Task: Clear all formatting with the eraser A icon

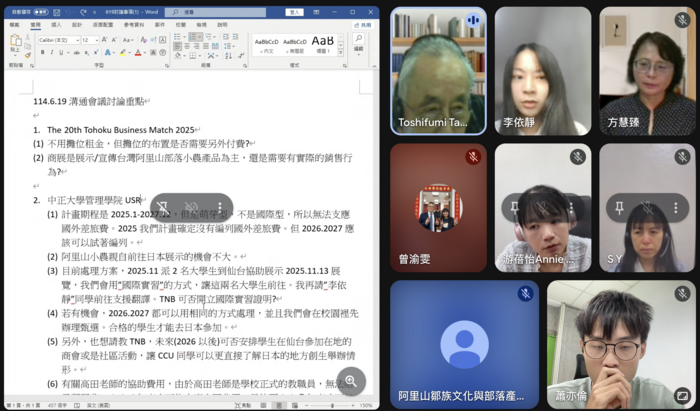Action: [143, 40]
